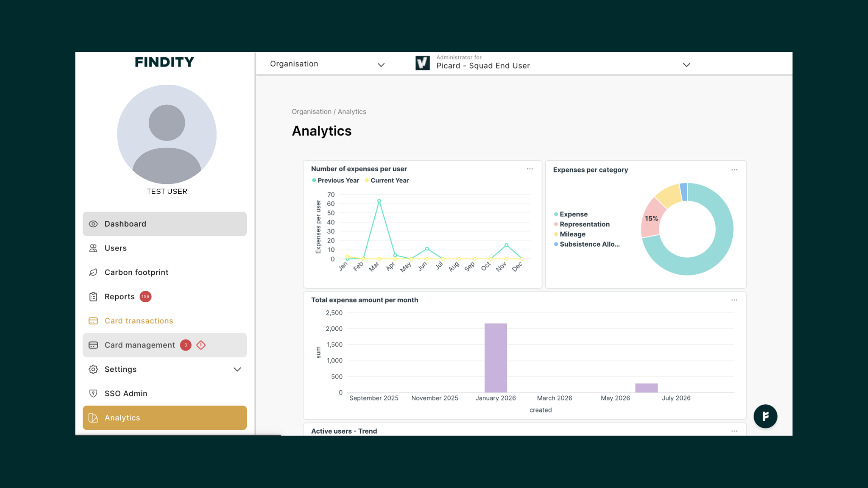Click the Dashboard eye icon
The height and width of the screenshot is (488, 868).
click(x=93, y=224)
